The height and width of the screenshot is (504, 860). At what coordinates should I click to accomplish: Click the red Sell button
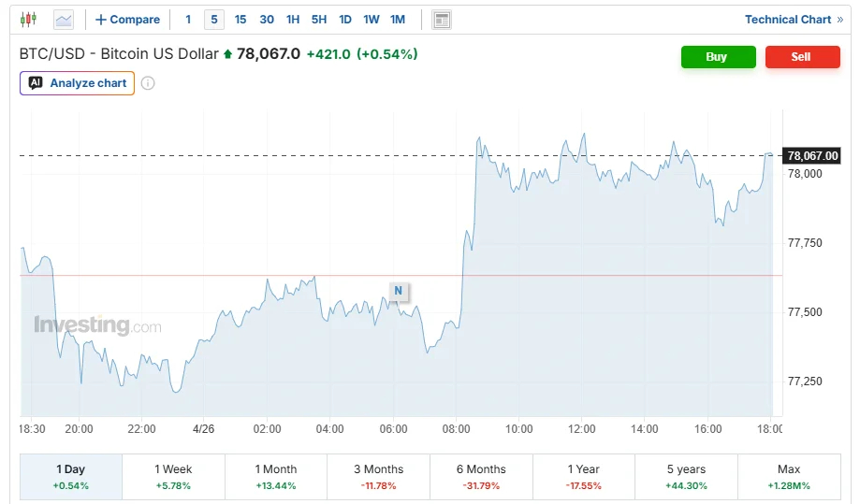[x=802, y=57]
